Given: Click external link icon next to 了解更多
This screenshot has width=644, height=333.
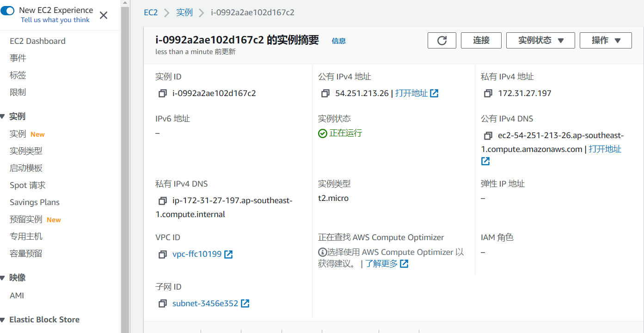Looking at the screenshot, I should 404,264.
